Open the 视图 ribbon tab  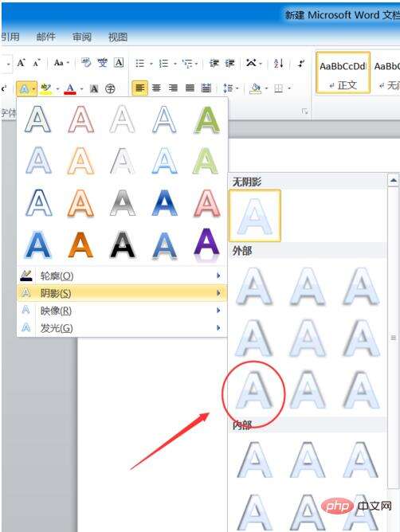pyautogui.click(x=118, y=37)
